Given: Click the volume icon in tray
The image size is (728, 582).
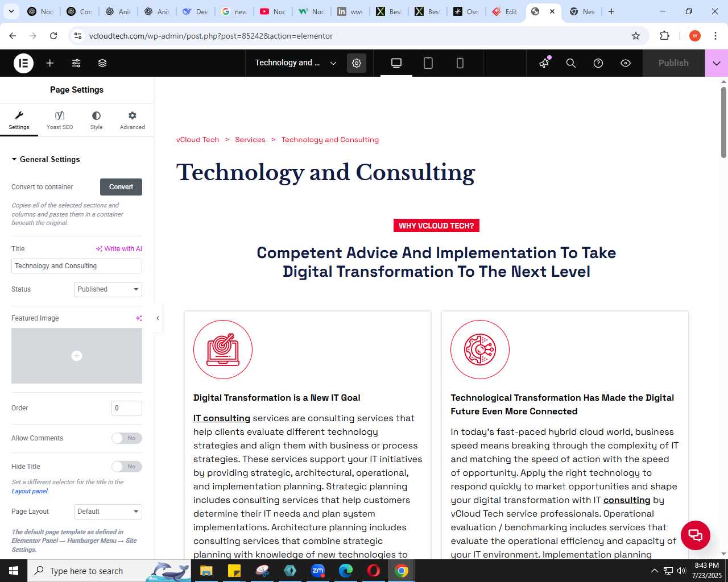Looking at the screenshot, I should [x=681, y=571].
